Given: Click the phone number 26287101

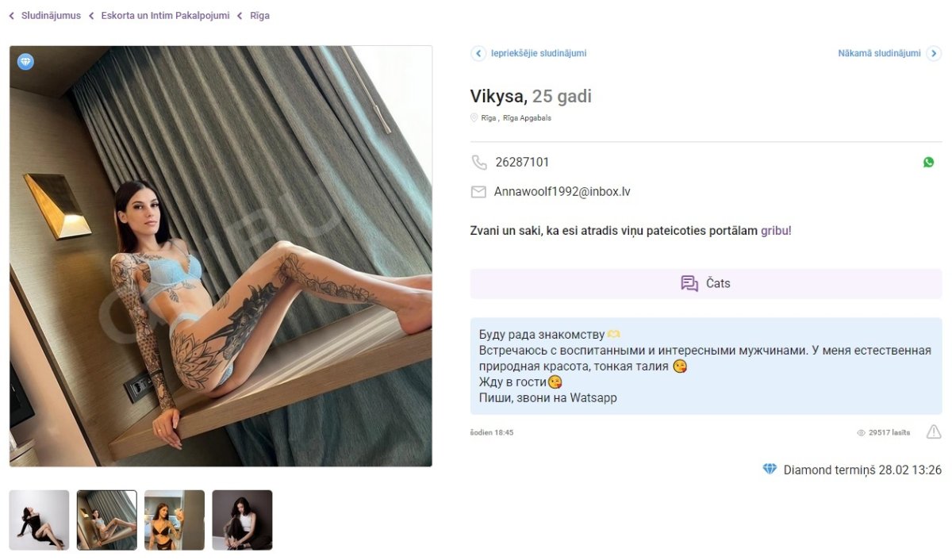Looking at the screenshot, I should (x=522, y=163).
